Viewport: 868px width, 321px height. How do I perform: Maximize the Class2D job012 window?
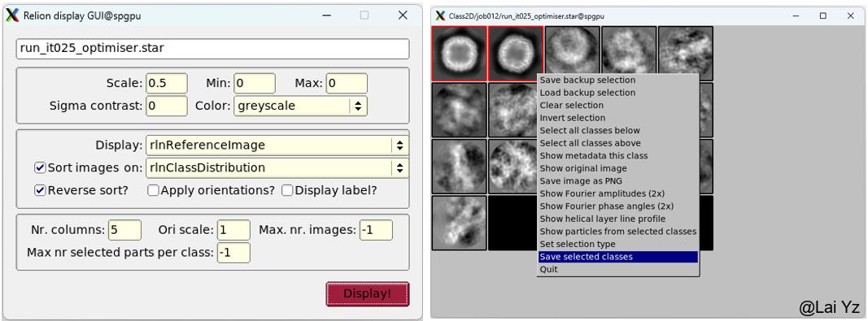[x=823, y=15]
